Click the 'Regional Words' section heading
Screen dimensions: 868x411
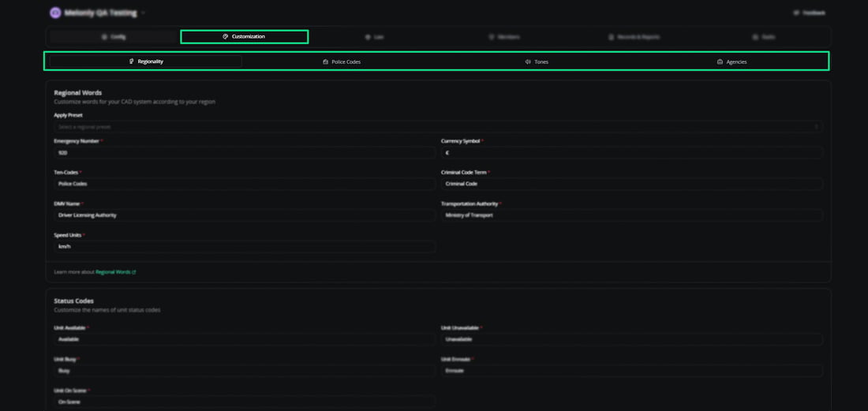78,93
